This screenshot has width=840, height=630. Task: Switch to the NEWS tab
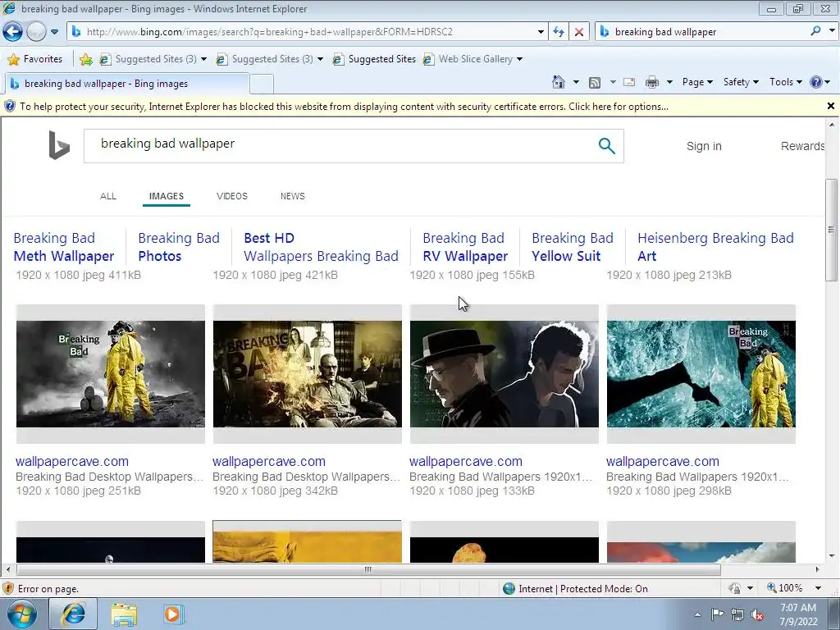tap(293, 196)
